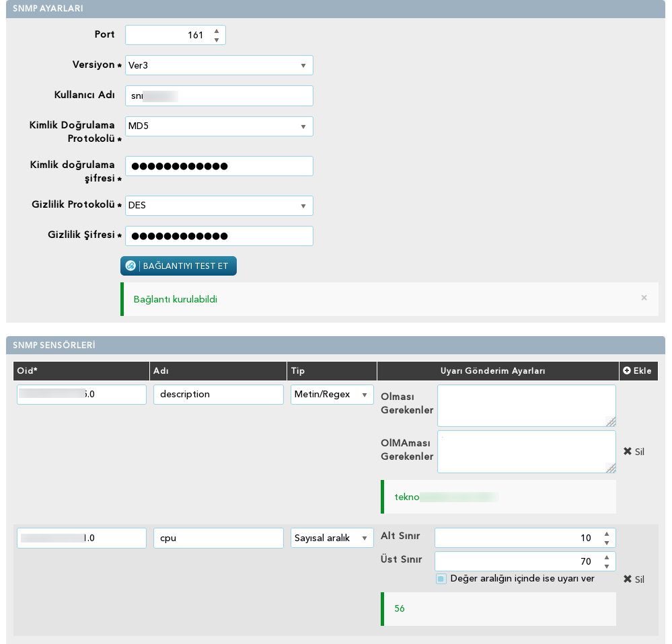Click the Adı field containing description
672x644 pixels.
coord(219,395)
